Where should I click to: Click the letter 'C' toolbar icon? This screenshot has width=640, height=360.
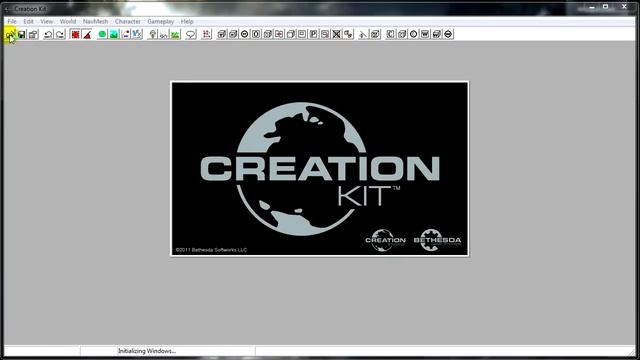391,34
